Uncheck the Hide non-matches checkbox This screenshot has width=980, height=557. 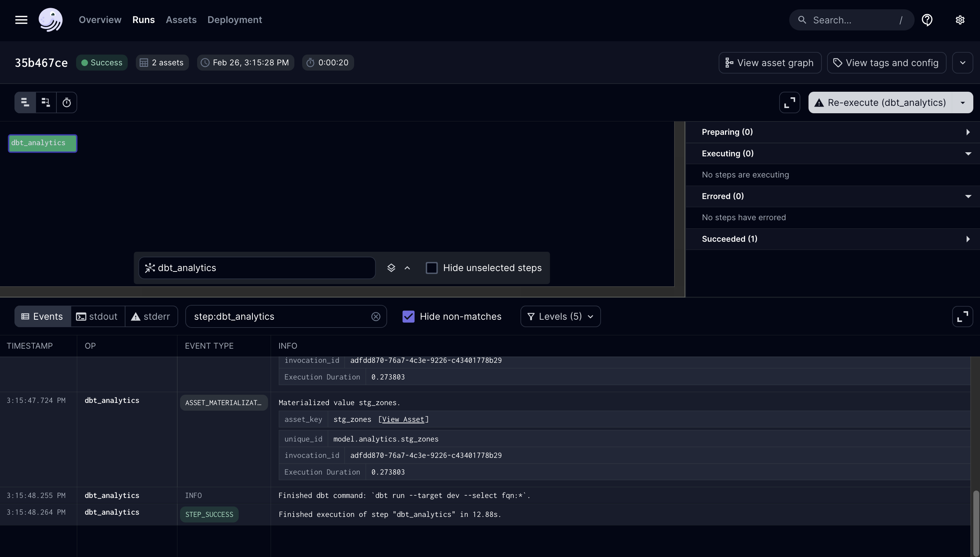pyautogui.click(x=408, y=316)
